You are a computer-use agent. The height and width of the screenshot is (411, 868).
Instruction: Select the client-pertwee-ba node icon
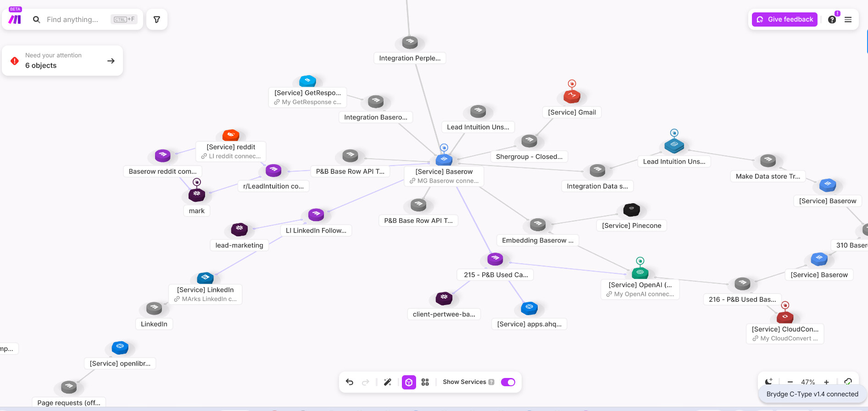tap(444, 298)
